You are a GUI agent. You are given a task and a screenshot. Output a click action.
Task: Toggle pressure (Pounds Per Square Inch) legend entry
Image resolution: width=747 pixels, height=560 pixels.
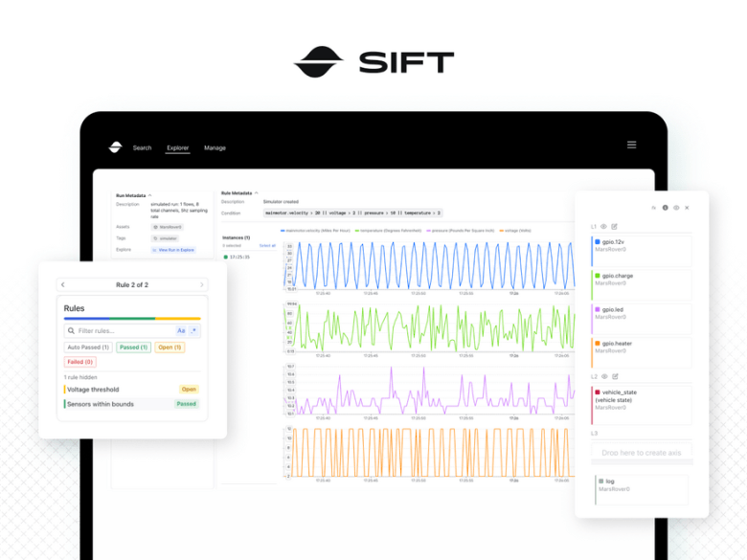(461, 231)
